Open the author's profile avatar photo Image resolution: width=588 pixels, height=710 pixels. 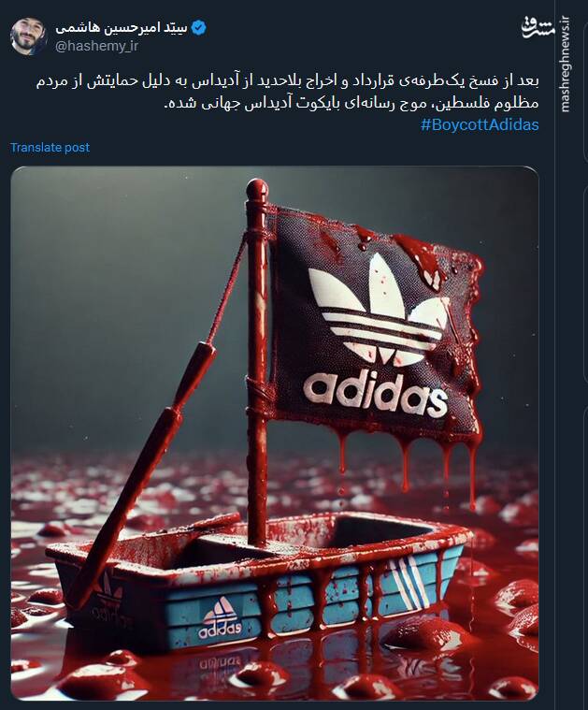(29, 36)
